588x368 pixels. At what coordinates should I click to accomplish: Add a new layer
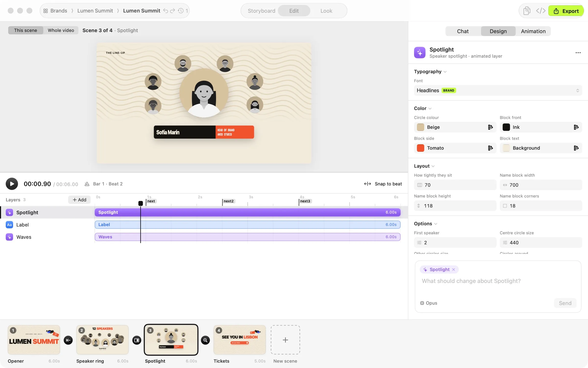[79, 200]
